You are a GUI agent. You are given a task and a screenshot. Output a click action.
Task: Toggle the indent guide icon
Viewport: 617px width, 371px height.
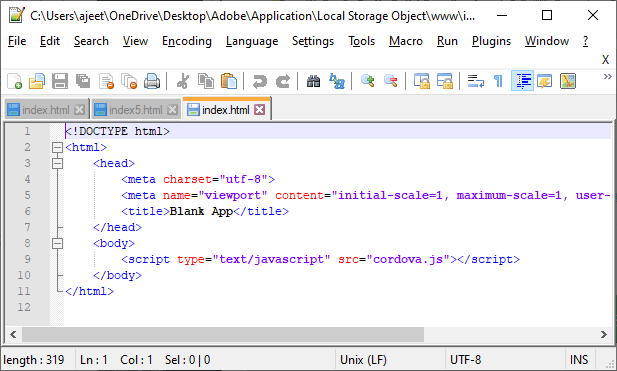click(x=522, y=81)
